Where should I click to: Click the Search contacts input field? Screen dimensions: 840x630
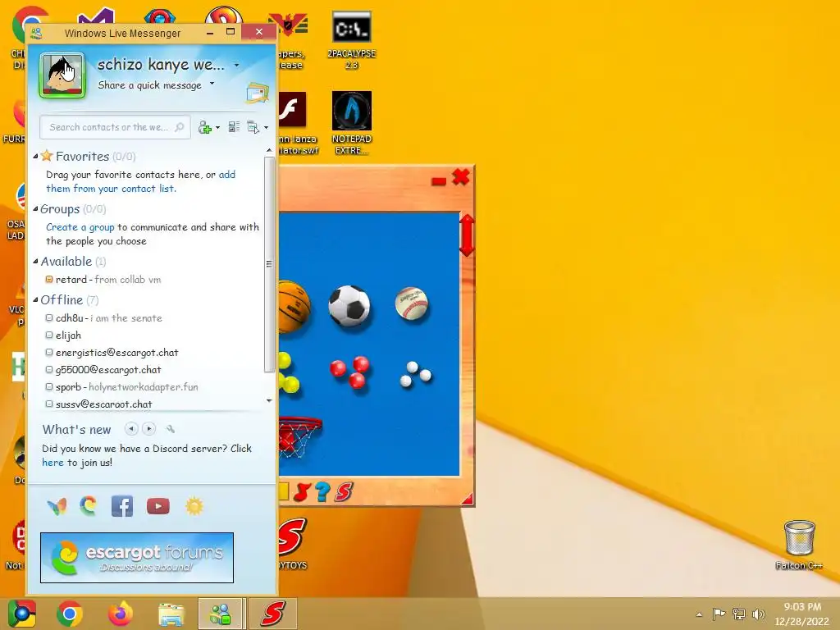(115, 127)
